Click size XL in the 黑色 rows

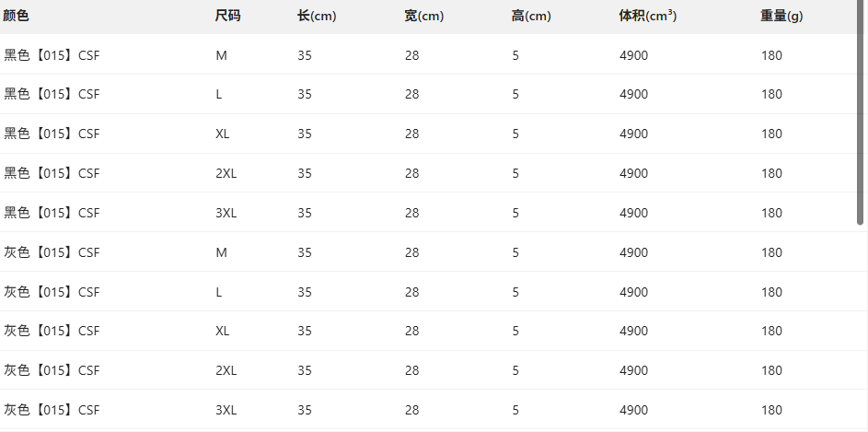coord(223,134)
